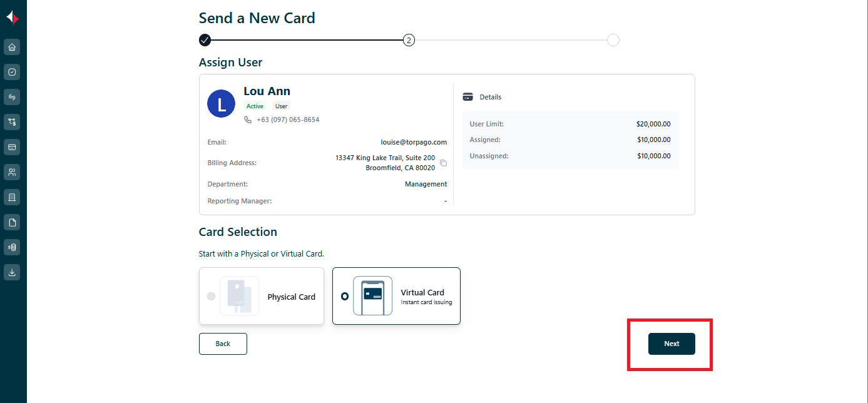Open the building icon in sidebar
The image size is (868, 403).
12,197
